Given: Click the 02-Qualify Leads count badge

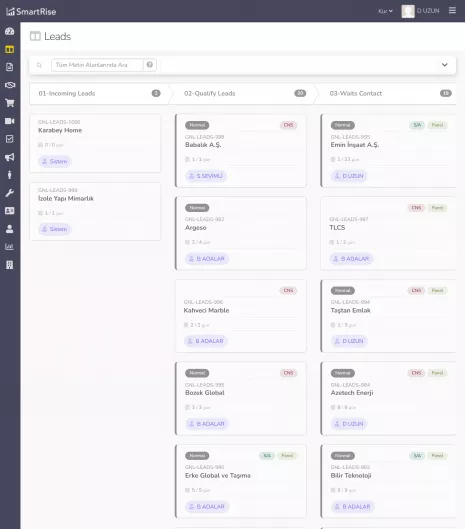Looking at the screenshot, I should (300, 93).
